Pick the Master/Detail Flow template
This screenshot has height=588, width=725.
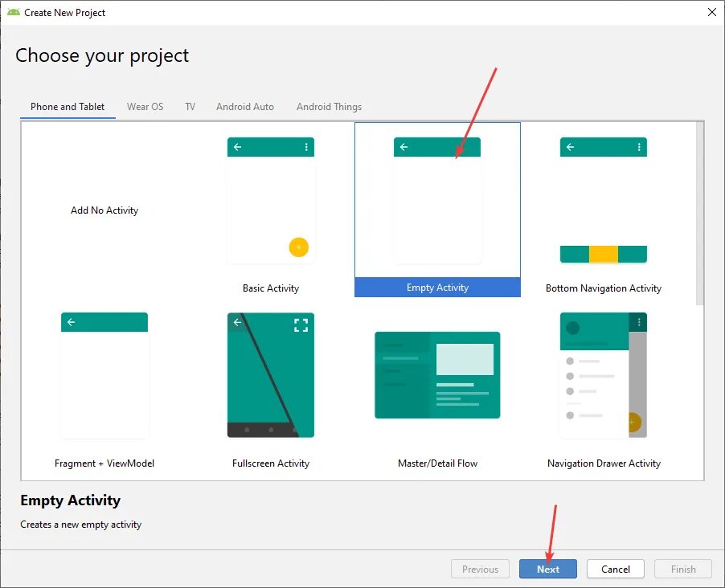[436, 375]
